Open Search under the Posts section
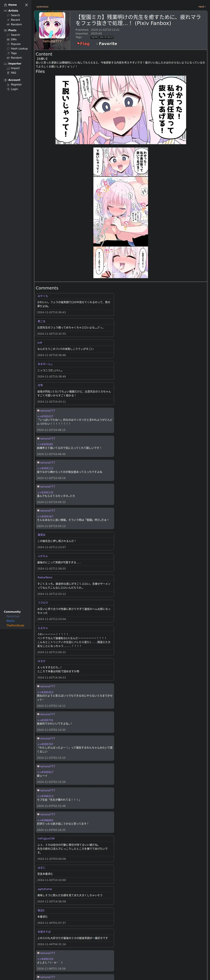Viewport: 210px width, 980px height. click(15, 35)
